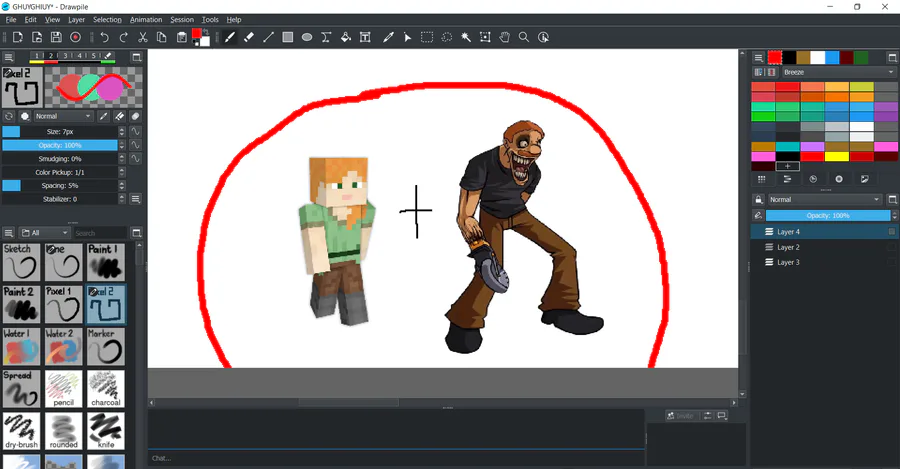
Task: Save the drawing using the floppy disk icon
Action: [56, 37]
